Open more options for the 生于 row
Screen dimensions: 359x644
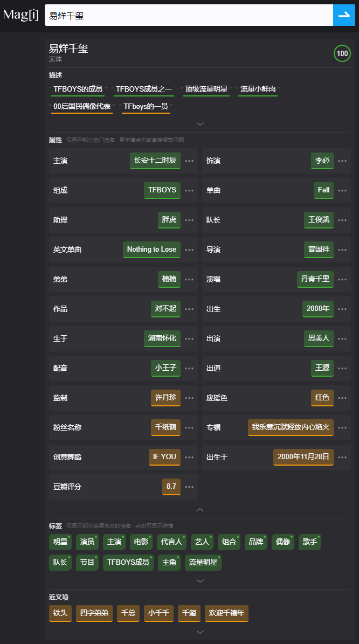point(189,339)
